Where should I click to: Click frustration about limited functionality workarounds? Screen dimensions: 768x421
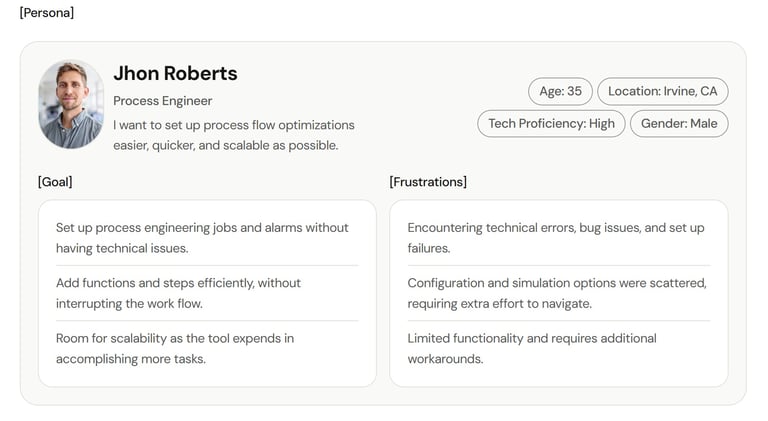pyautogui.click(x=532, y=348)
